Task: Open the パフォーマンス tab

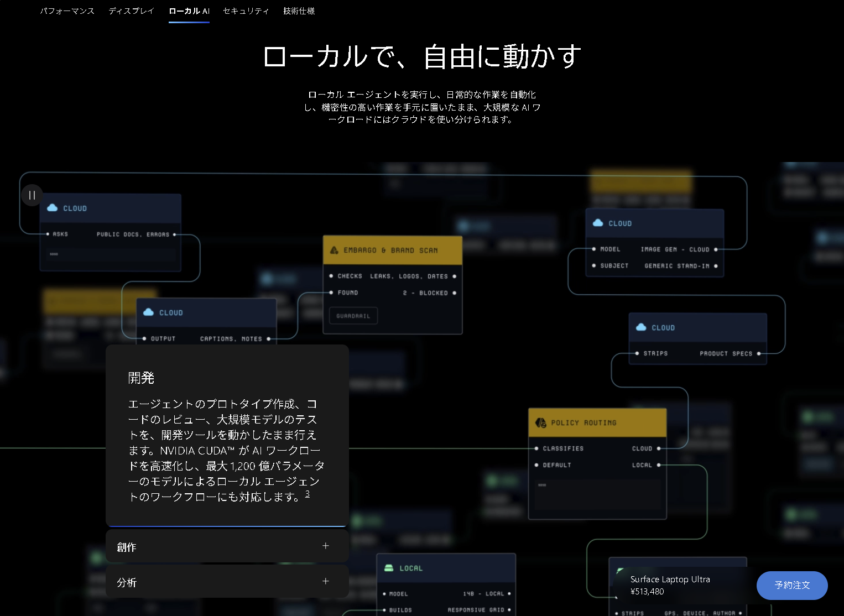Action: (x=67, y=11)
